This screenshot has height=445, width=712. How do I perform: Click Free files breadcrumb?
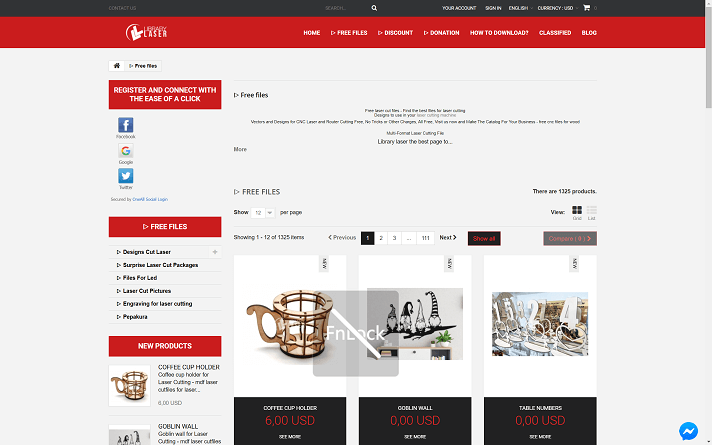[143, 66]
